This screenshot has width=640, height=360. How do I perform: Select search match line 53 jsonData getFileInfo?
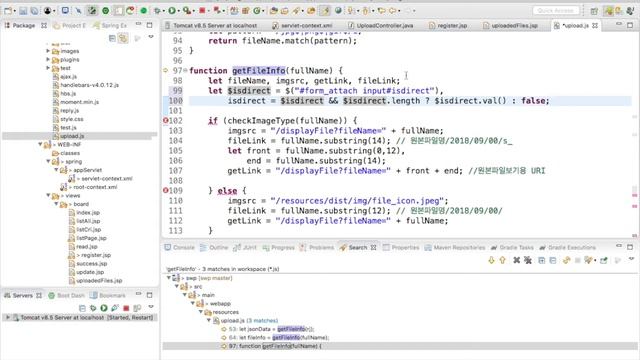271,329
